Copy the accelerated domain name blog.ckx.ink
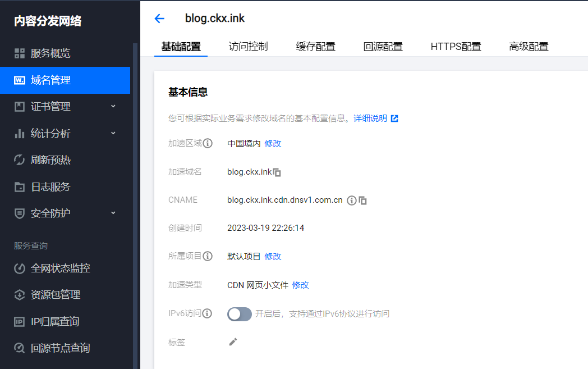The height and width of the screenshot is (369, 588). 277,172
